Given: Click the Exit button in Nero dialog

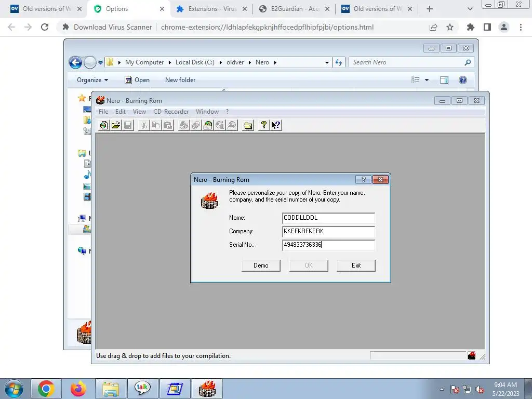Looking at the screenshot, I should point(356,265).
